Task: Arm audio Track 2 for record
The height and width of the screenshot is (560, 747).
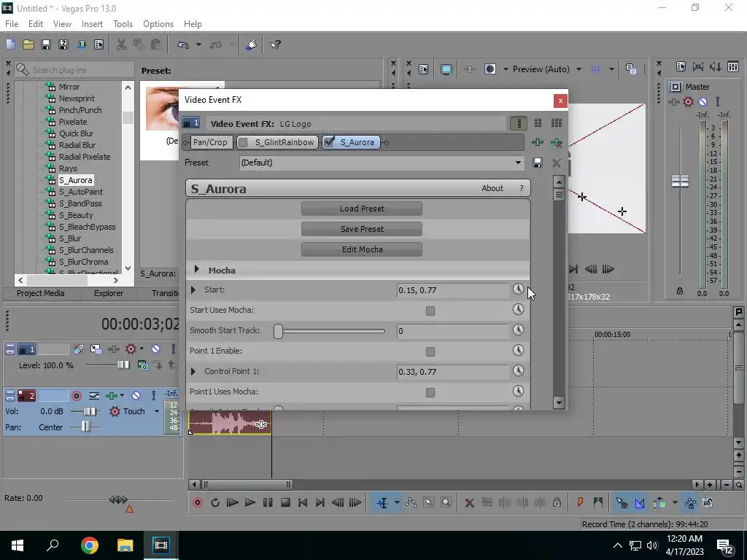Action: click(x=76, y=396)
